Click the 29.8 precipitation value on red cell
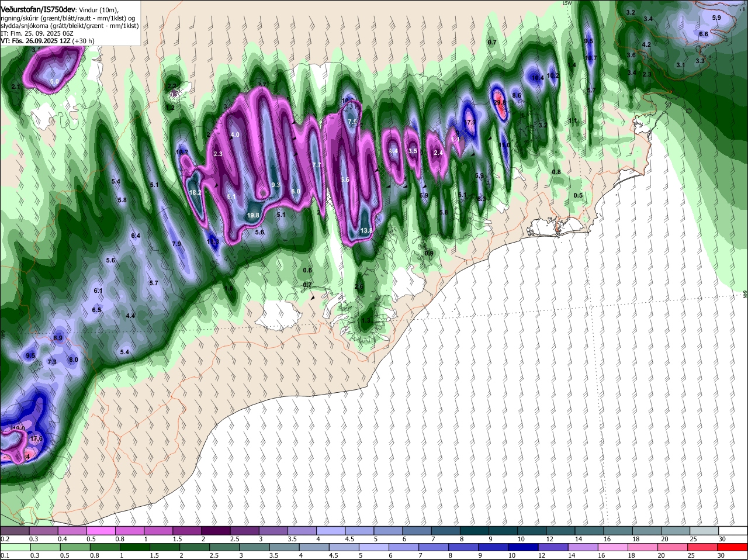 pyautogui.click(x=500, y=102)
